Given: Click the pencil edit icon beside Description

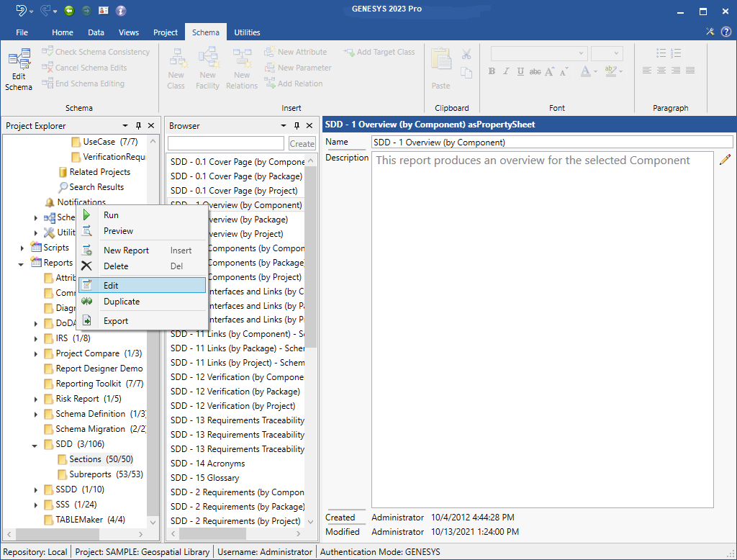Looking at the screenshot, I should tap(725, 160).
